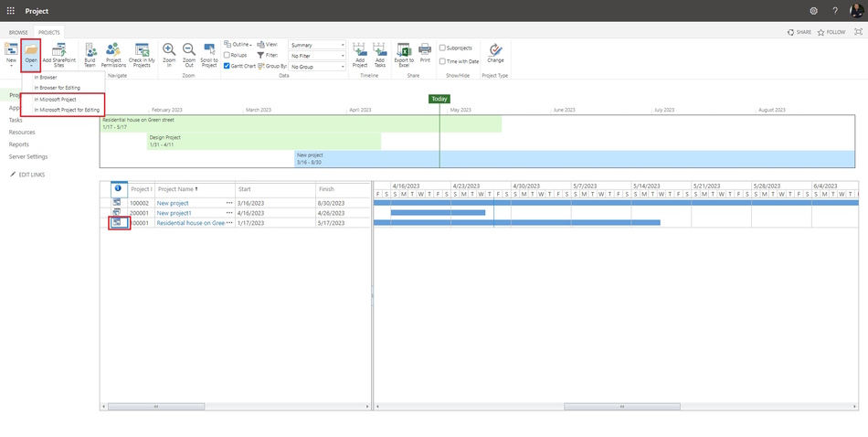Click the blue New project timeline bar

[575, 159]
